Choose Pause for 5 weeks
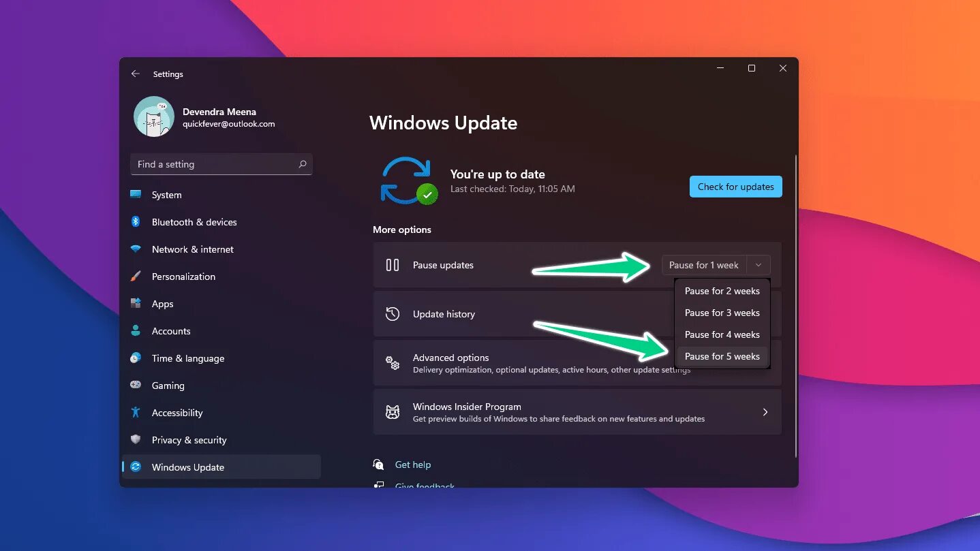This screenshot has width=980, height=551. (722, 356)
